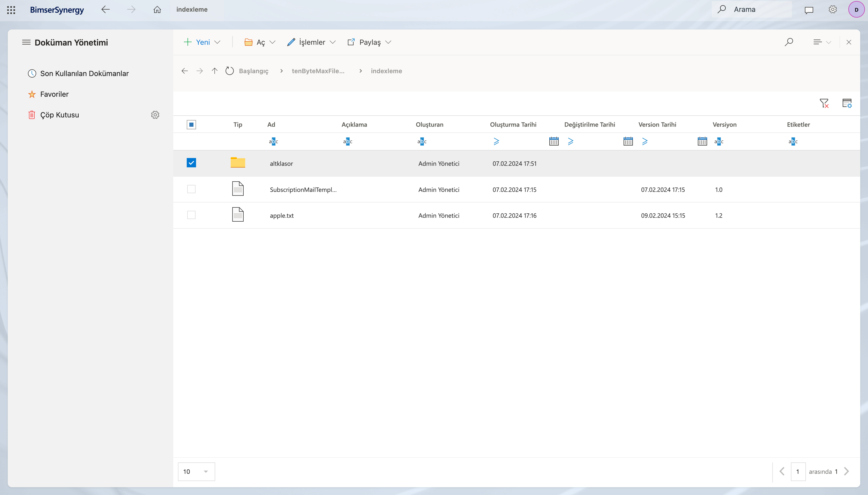The height and width of the screenshot is (495, 868).
Task: Go up one folder level
Action: pyautogui.click(x=214, y=71)
